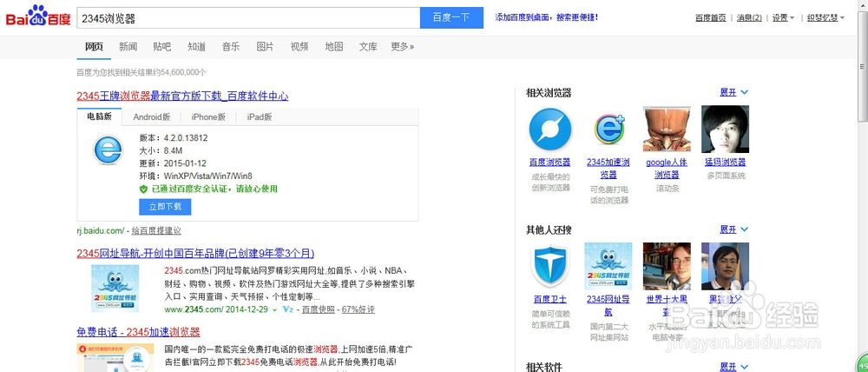Click the 立即下载 button
The image size is (868, 372).
tap(165, 207)
